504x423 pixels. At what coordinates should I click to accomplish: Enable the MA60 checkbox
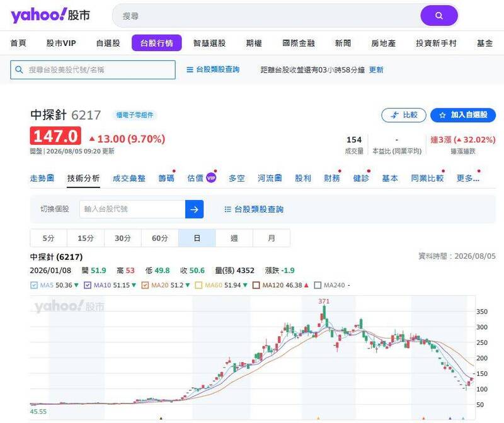(198, 285)
